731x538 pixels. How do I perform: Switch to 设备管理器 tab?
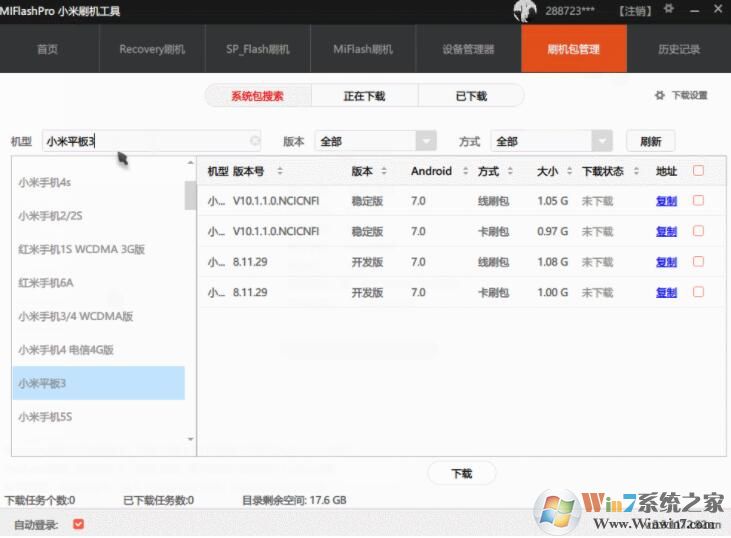pyautogui.click(x=468, y=49)
